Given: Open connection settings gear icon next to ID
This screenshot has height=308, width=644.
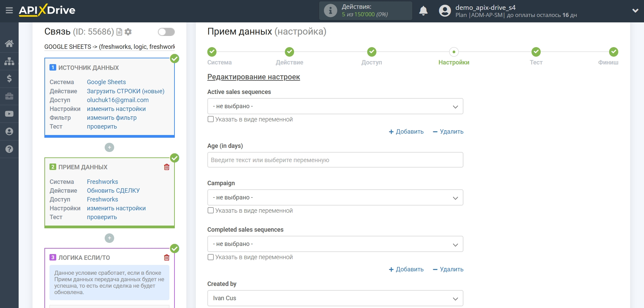Looking at the screenshot, I should coord(128,32).
